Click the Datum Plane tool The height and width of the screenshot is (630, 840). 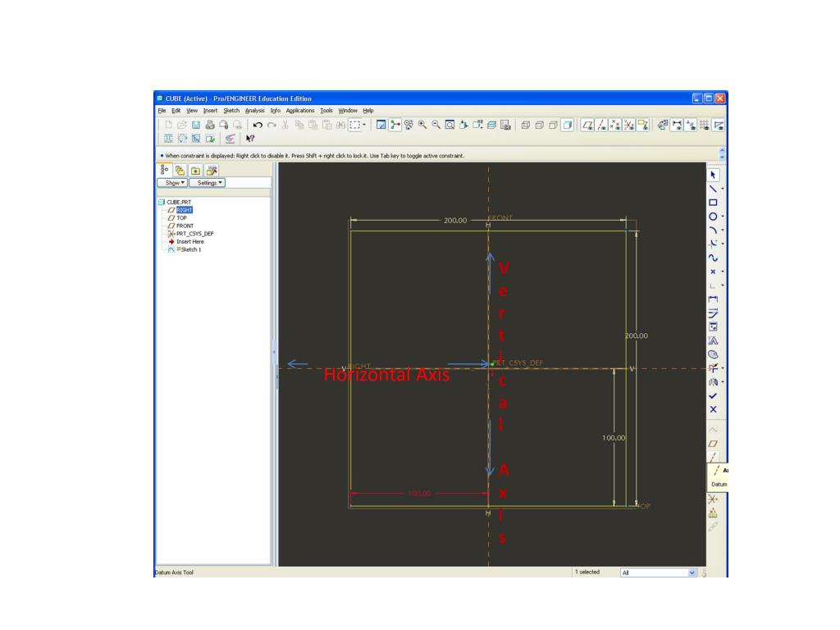click(713, 444)
